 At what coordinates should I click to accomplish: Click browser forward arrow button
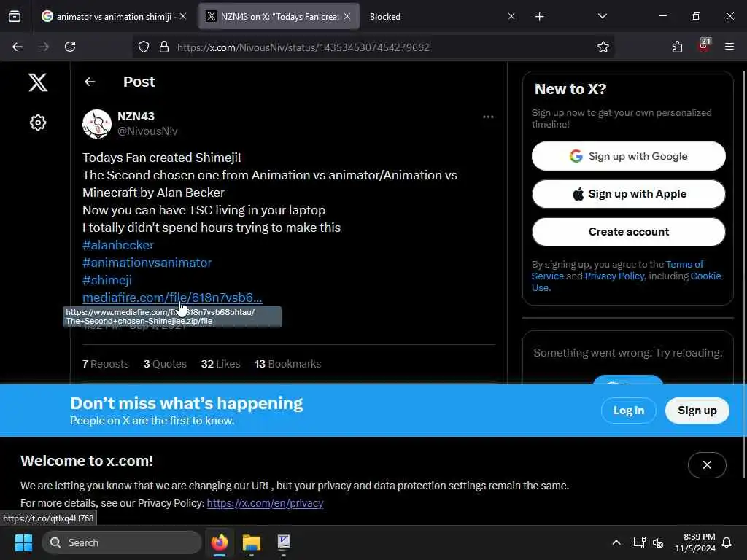pos(43,47)
